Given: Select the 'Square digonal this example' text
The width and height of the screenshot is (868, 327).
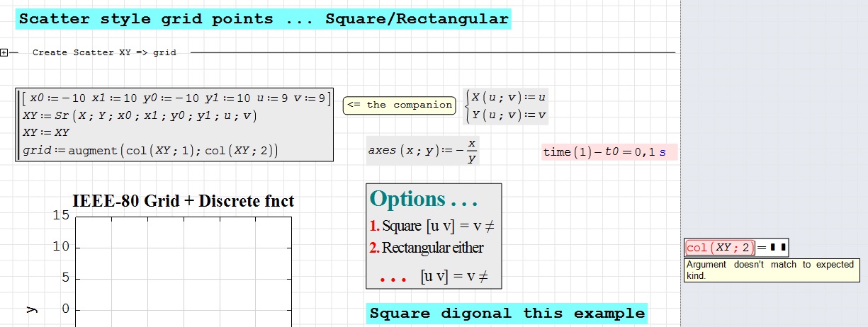Looking at the screenshot, I should (x=507, y=314).
